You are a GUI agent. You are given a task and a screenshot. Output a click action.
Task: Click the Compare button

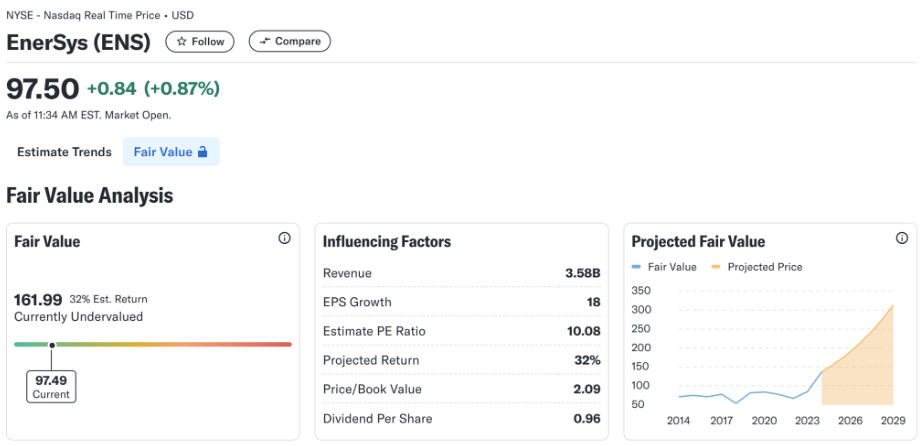click(290, 41)
